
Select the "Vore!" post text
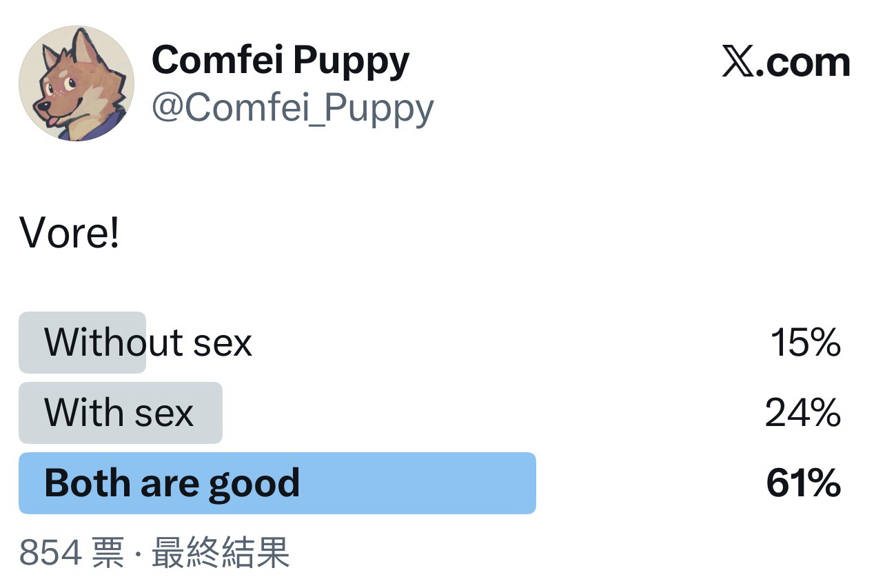pyautogui.click(x=70, y=233)
